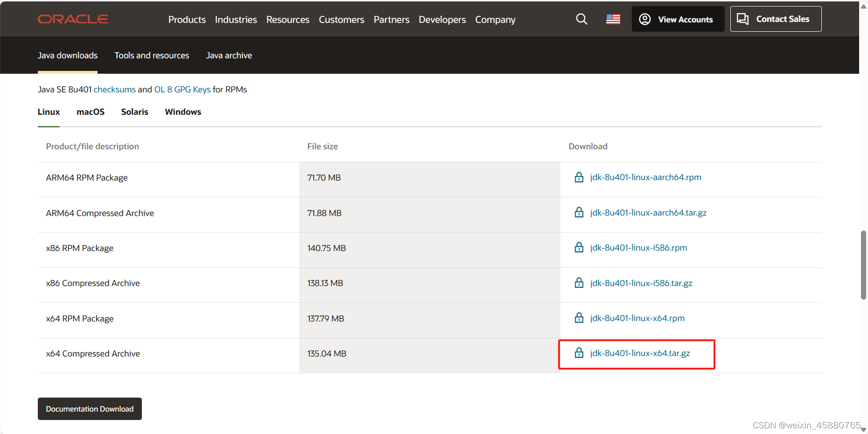868x434 pixels.
Task: Click the scrollbar up arrow
Action: click(863, 6)
